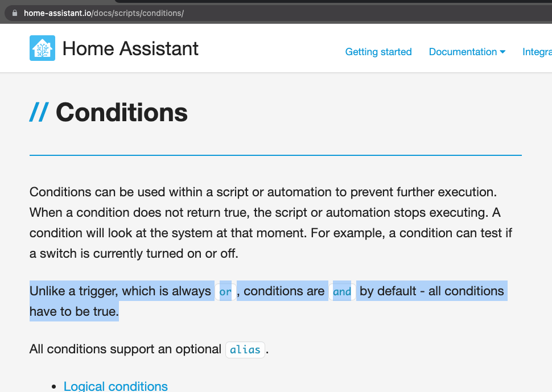Select the Integrations navigation item
Screen dimensions: 552x392
tap(537, 52)
